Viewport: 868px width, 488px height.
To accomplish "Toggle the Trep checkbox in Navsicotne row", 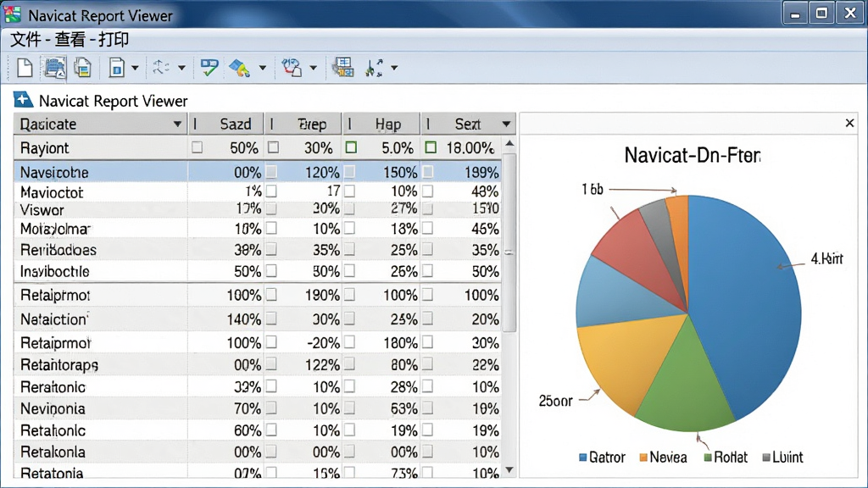I will pyautogui.click(x=271, y=172).
